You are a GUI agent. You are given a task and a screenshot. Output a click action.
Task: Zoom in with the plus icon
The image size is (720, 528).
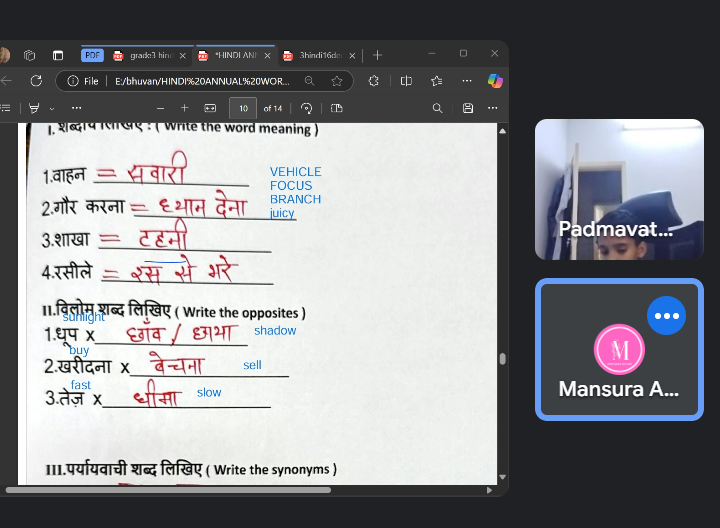(184, 108)
